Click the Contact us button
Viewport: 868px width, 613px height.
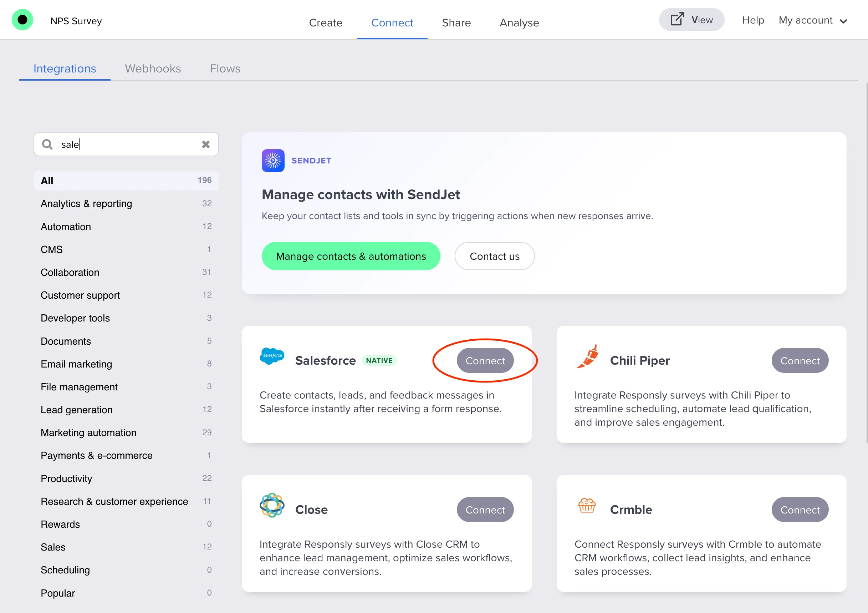[495, 255]
